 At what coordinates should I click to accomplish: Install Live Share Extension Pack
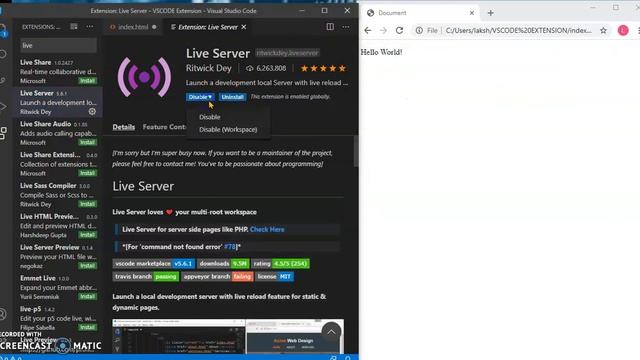pos(88,173)
